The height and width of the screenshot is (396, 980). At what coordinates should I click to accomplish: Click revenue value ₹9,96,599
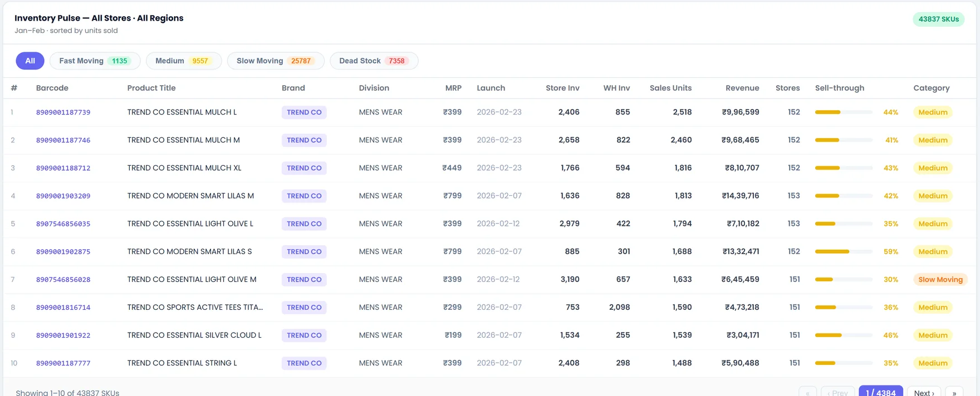[741, 112]
